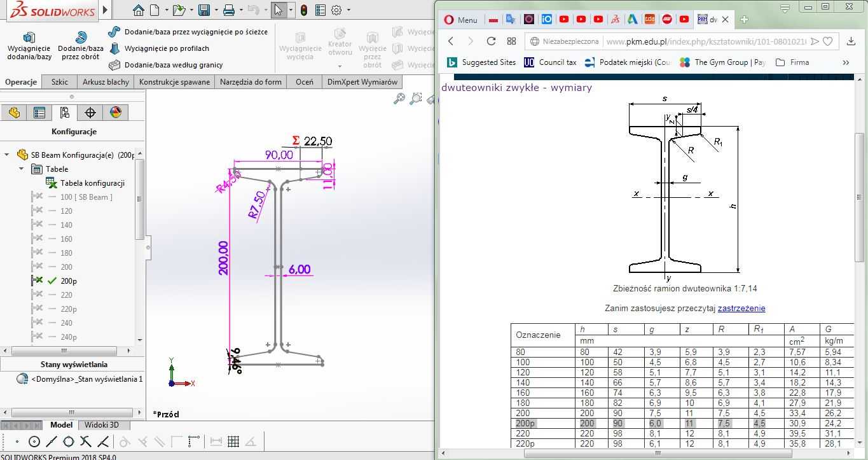
Task: Save the SolidWorks document
Action: [204, 10]
